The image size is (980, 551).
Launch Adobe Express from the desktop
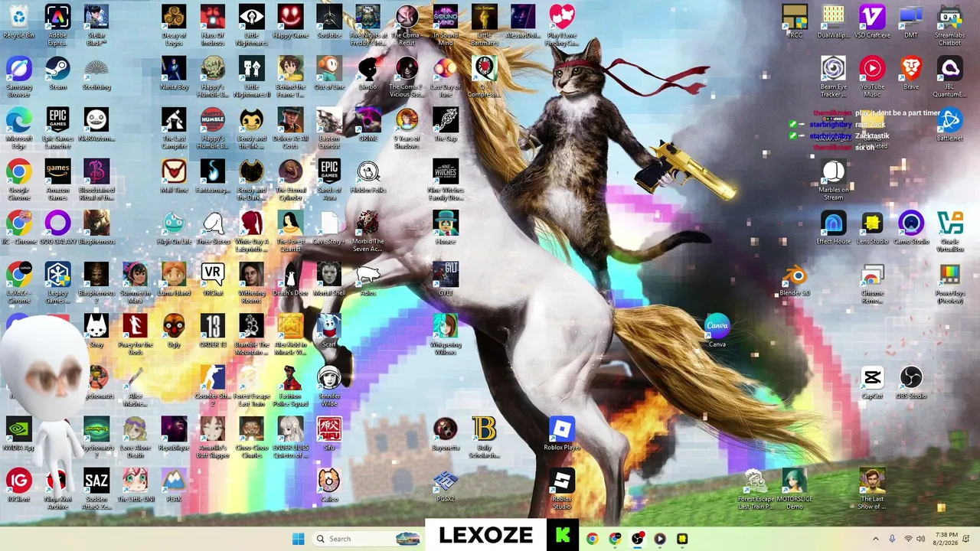tap(57, 24)
